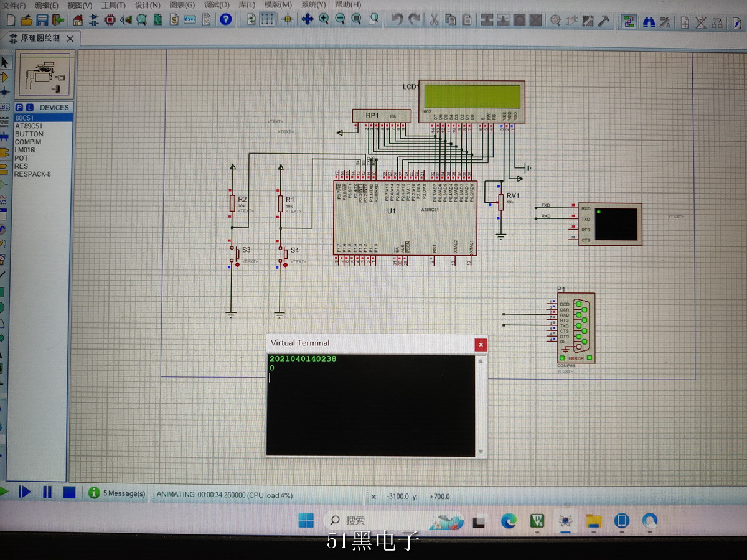This screenshot has height=560, width=747.
Task: Undo the last action
Action: (397, 19)
